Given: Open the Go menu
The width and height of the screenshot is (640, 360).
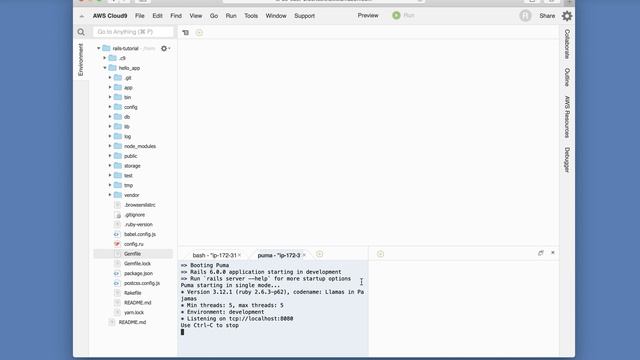Looking at the screenshot, I should point(213,16).
